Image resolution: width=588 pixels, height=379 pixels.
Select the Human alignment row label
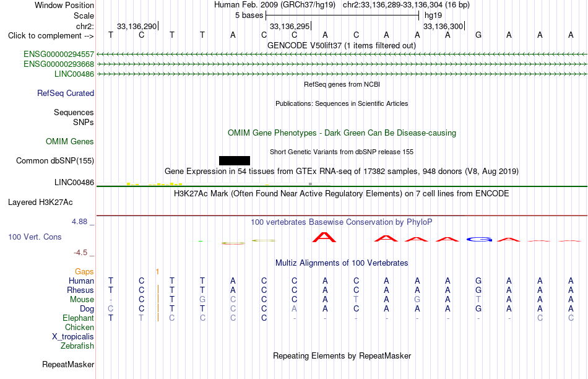point(81,281)
